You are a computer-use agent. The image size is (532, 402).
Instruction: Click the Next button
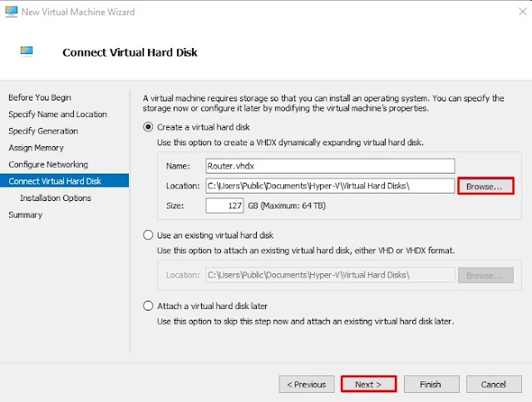(368, 384)
